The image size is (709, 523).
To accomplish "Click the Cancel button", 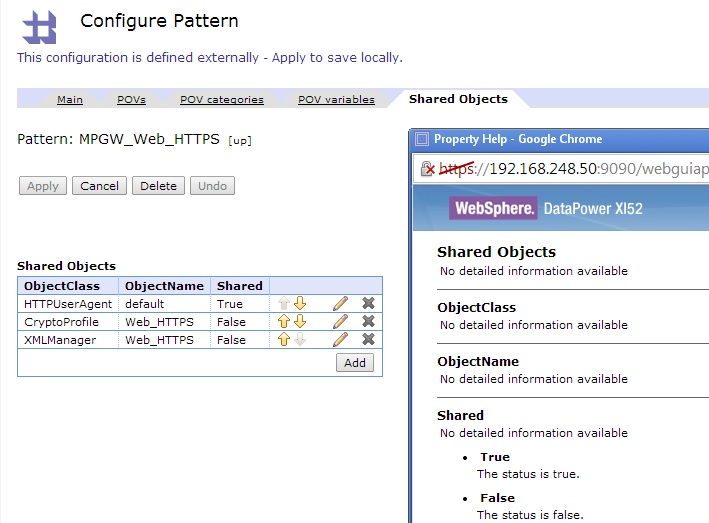I will pos(99,186).
